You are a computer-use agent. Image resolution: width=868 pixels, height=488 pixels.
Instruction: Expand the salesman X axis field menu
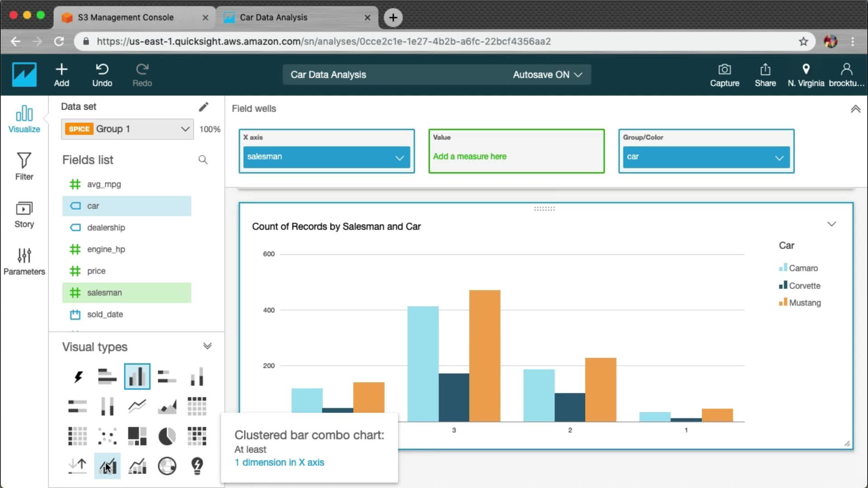coord(399,158)
